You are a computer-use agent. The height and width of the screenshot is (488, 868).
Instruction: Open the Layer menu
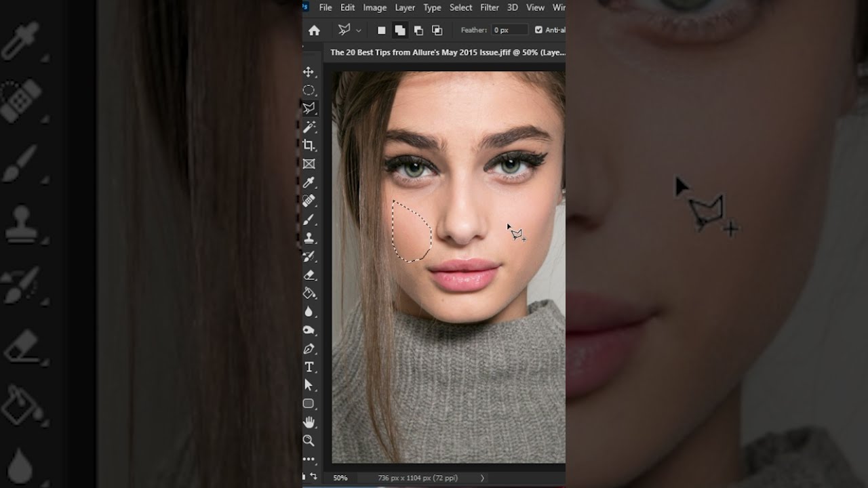(x=405, y=7)
